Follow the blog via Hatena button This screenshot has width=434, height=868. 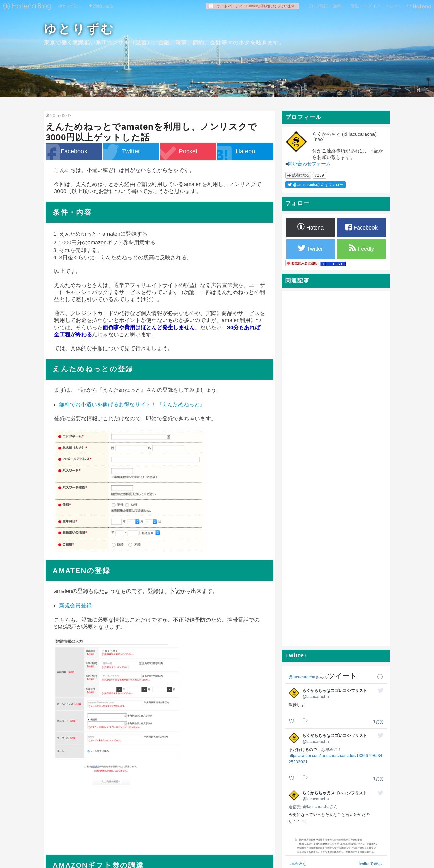[311, 227]
